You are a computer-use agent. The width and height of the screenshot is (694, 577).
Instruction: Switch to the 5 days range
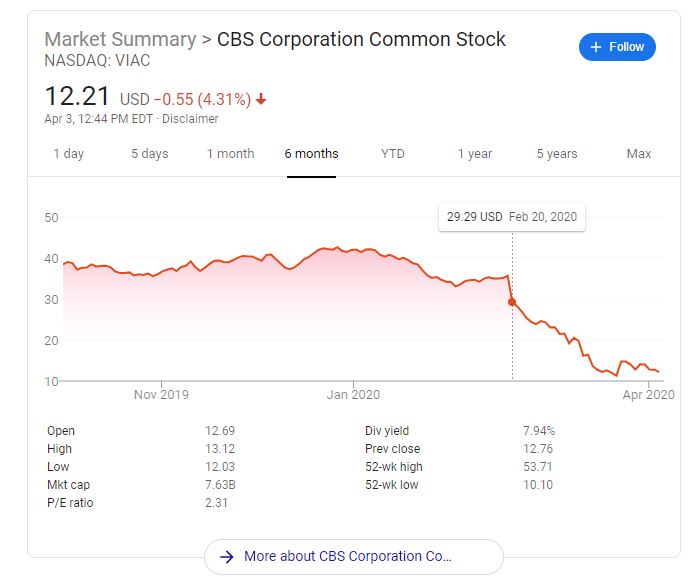[149, 154]
